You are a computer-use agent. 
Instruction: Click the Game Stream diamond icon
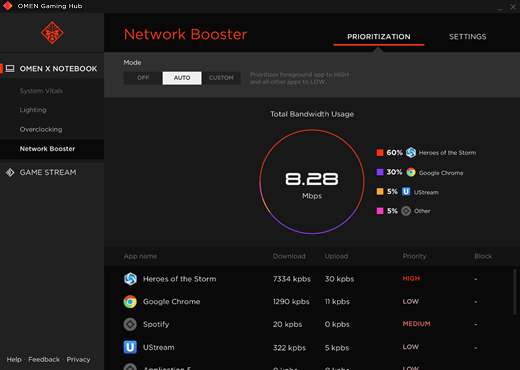tap(10, 172)
